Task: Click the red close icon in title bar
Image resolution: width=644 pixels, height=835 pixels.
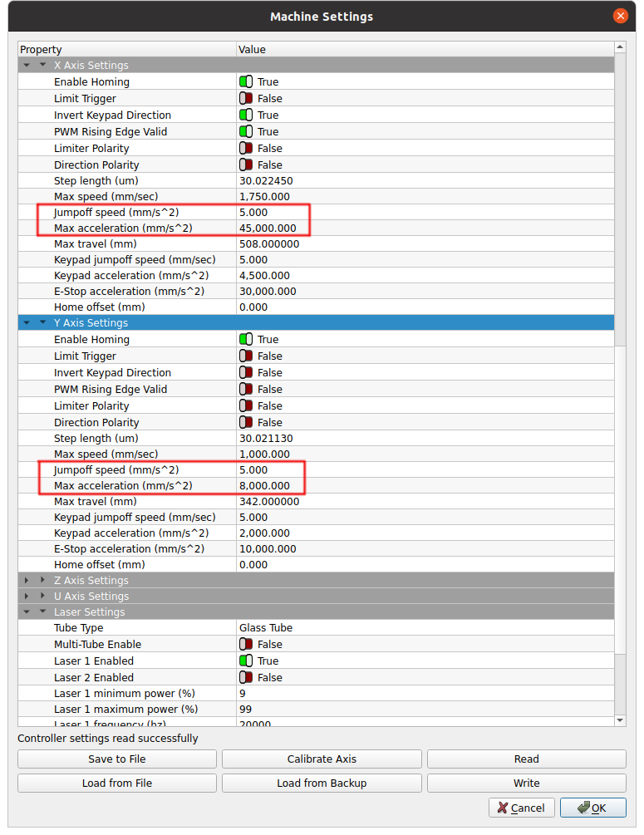Action: tap(620, 16)
